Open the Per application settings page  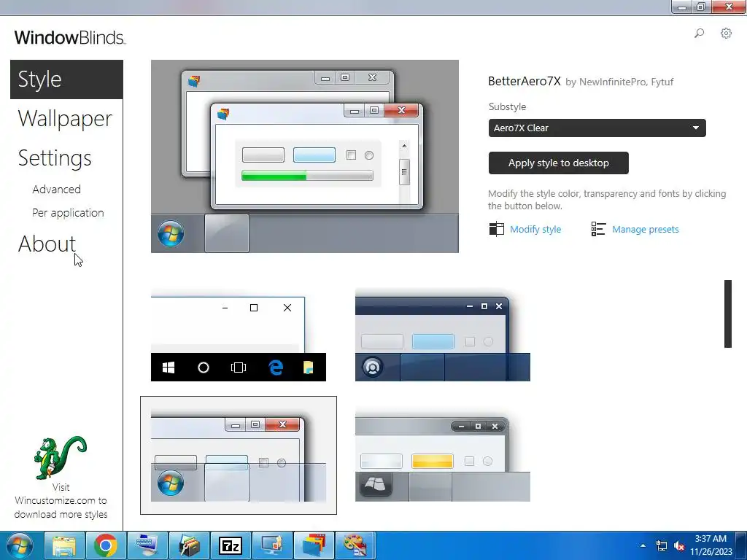click(x=68, y=212)
